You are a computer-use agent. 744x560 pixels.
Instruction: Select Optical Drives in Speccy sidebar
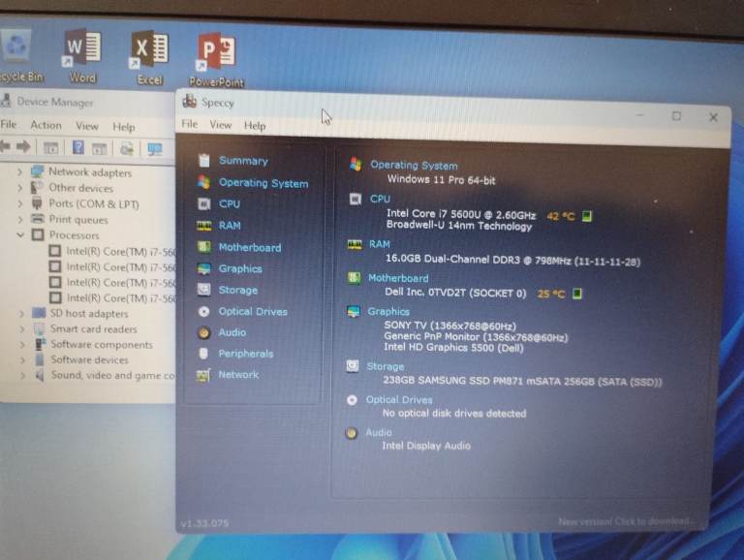pyautogui.click(x=253, y=311)
